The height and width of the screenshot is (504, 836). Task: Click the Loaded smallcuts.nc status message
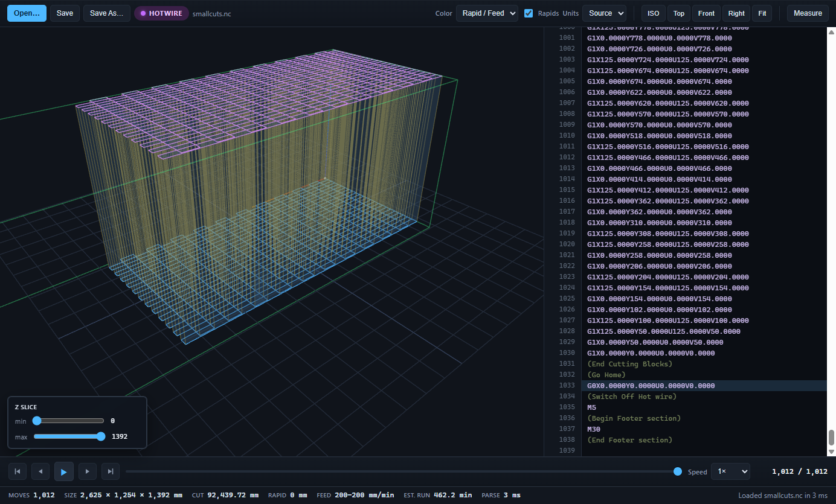[783, 496]
